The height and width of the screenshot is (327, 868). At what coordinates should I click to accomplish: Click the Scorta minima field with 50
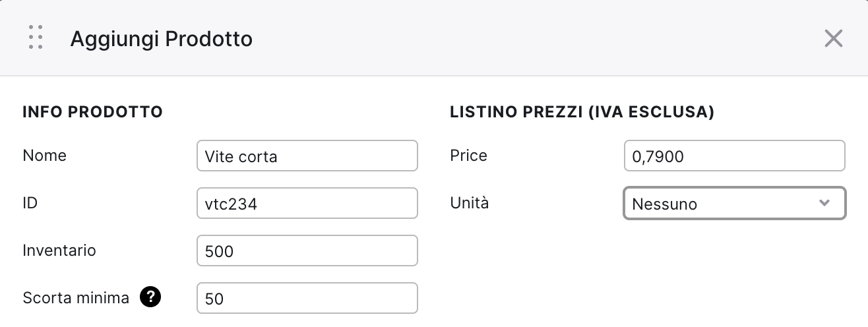point(307,298)
